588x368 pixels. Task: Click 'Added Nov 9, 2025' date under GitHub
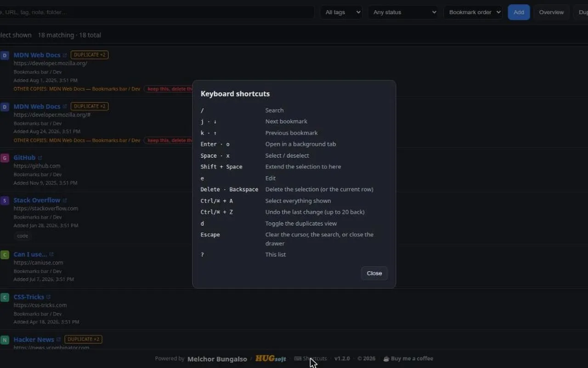point(45,183)
